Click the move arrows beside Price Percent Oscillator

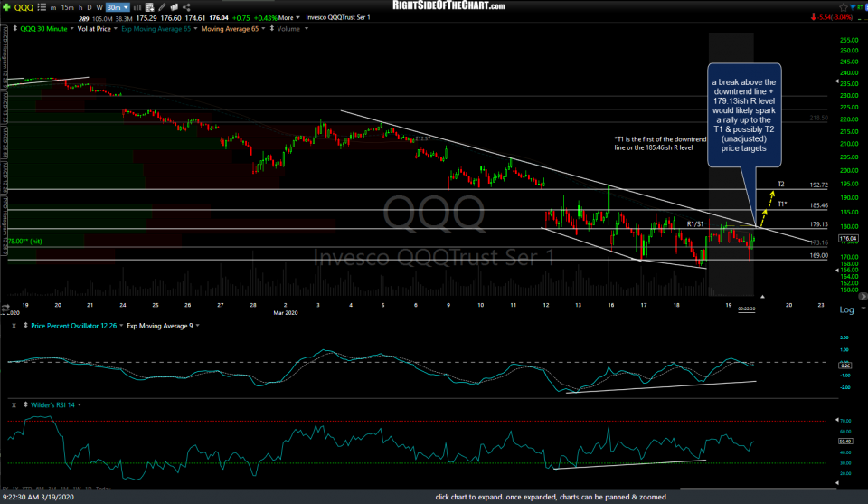tap(25, 326)
